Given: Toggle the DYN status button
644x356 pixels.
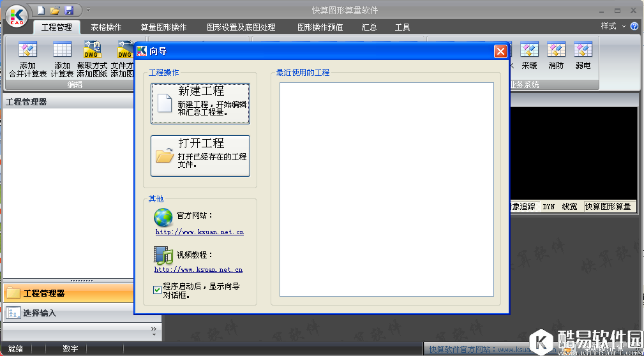Looking at the screenshot, I should [x=549, y=207].
